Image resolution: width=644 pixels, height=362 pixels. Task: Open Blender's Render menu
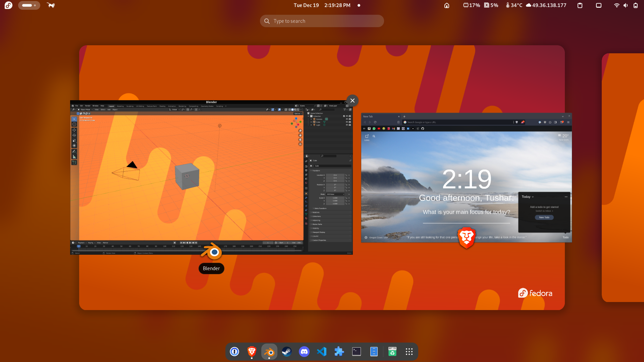[88, 106]
